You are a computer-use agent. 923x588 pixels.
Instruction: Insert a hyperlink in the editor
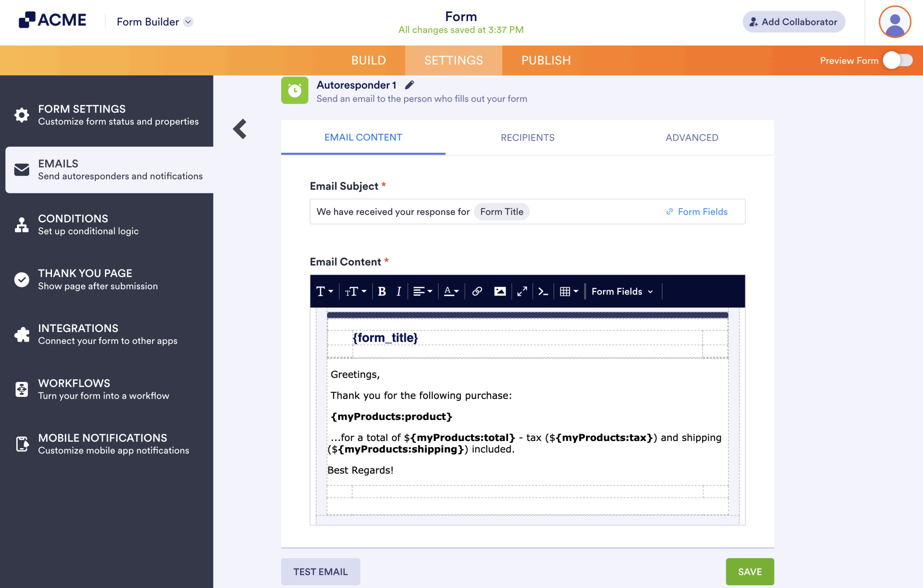477,291
